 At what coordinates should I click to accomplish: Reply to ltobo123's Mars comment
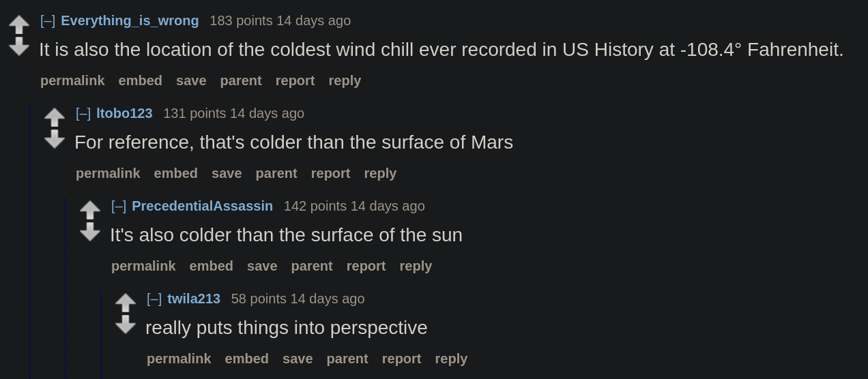pyautogui.click(x=380, y=173)
